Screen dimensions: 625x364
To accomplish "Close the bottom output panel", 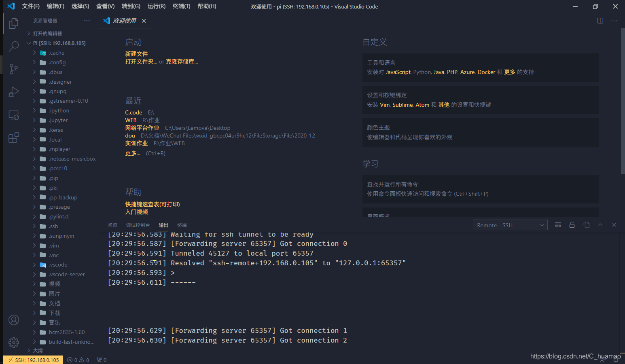I will [614, 225].
